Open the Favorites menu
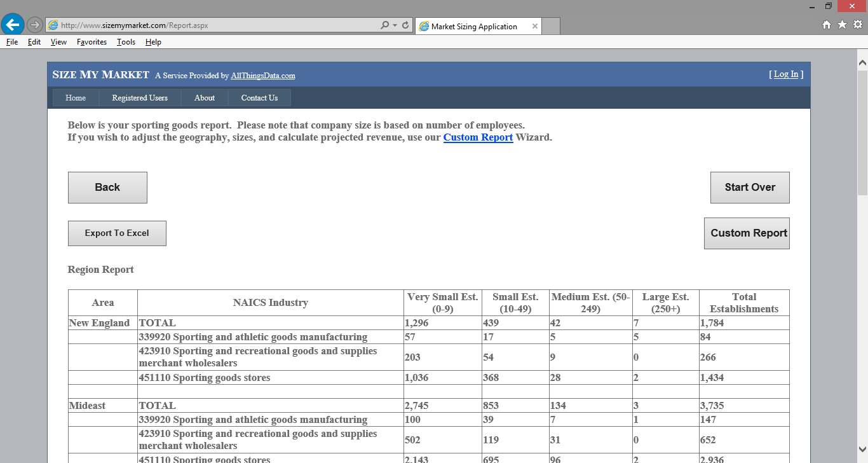 coord(92,42)
